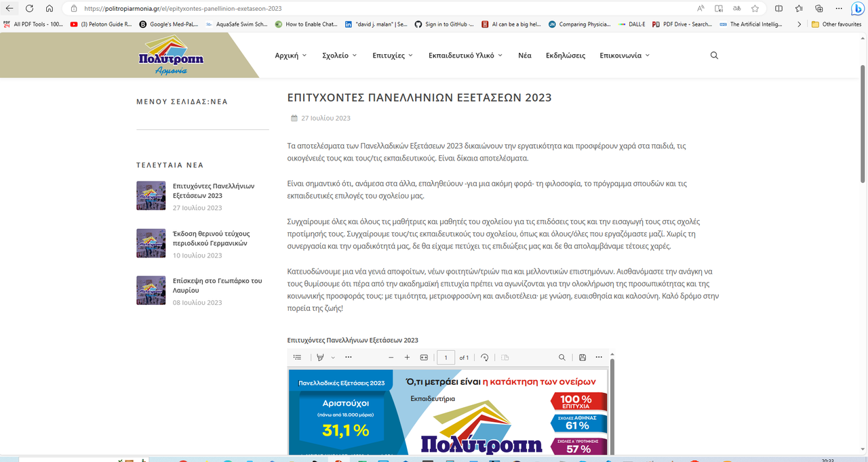
Task: Zoom in the PDF with the plus icon
Action: pos(407,357)
